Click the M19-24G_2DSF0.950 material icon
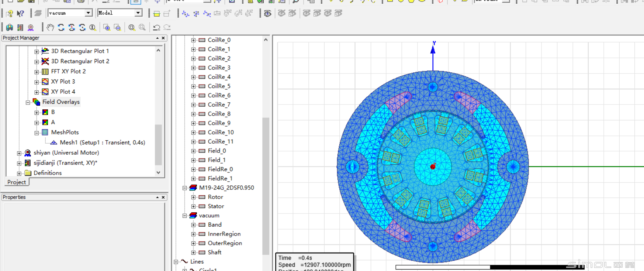 coord(193,188)
